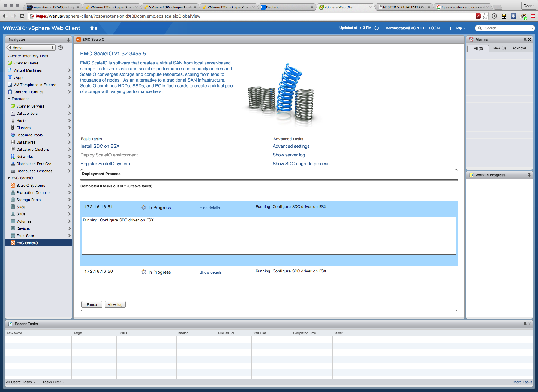Open the Administrator@VSPHERE.LOCAL dropdown
Screen dimensions: 538x392
(x=415, y=28)
